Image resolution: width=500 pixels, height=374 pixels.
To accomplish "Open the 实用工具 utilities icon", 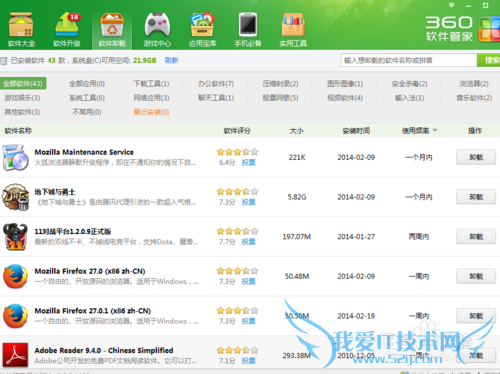I will [293, 29].
